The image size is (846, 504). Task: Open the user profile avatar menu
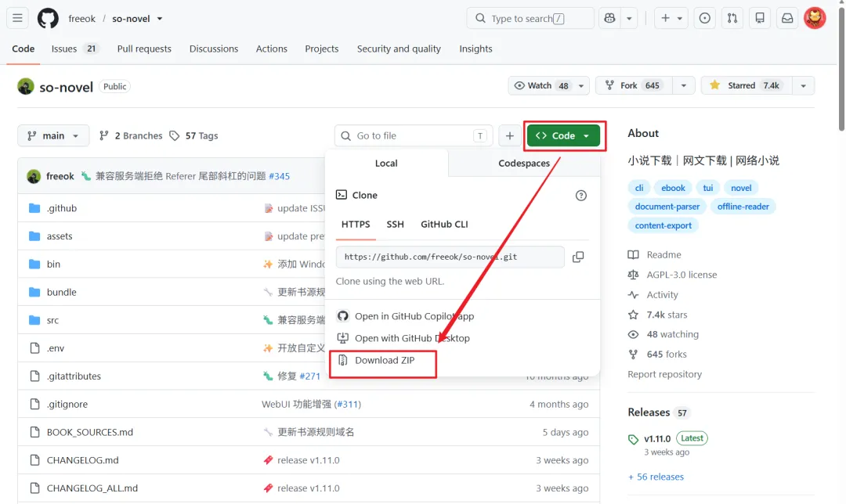pyautogui.click(x=815, y=18)
